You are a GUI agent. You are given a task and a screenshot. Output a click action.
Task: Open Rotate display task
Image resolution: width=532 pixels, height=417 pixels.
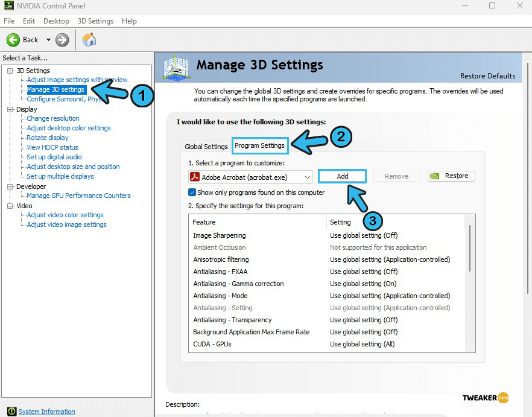pos(48,138)
